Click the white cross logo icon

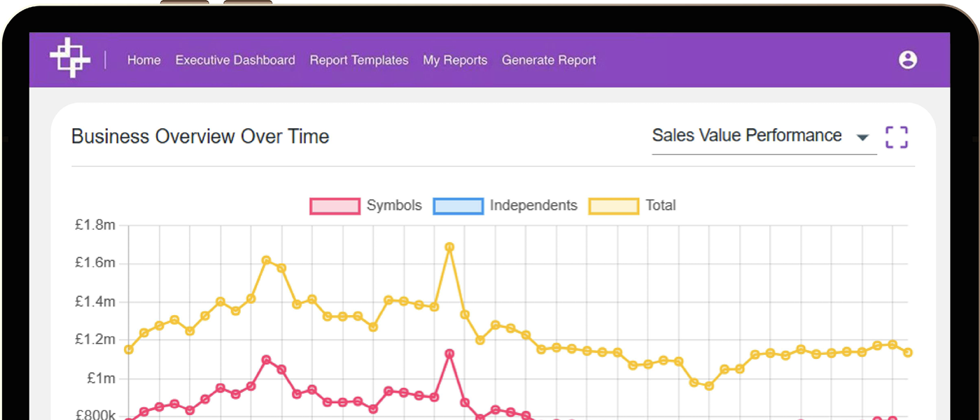70,58
